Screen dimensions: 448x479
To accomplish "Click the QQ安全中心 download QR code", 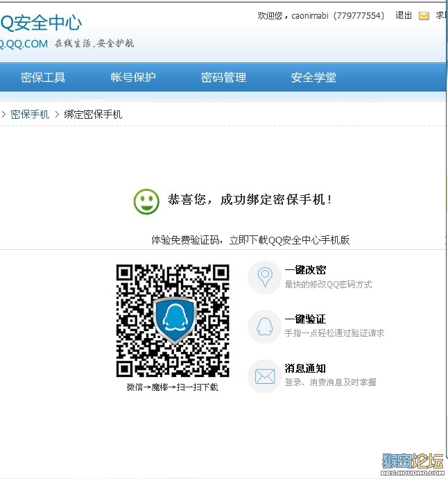I will [173, 321].
